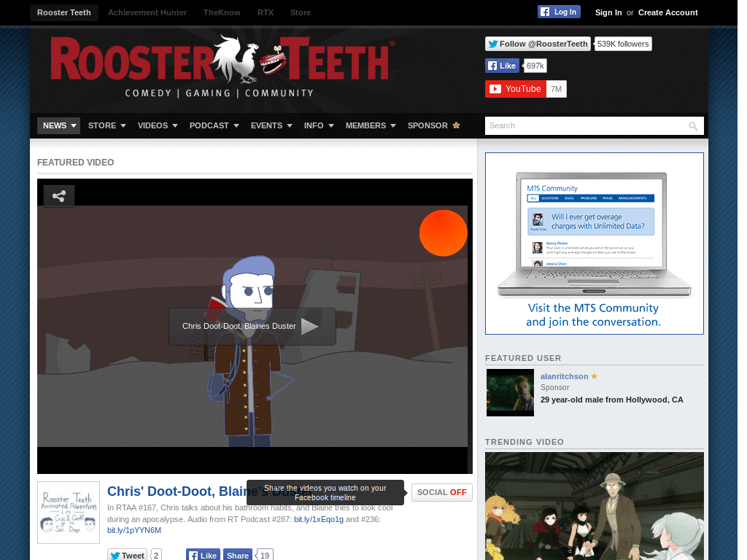Click the tweet count 2 bubble
The image size is (747, 560).
[156, 555]
